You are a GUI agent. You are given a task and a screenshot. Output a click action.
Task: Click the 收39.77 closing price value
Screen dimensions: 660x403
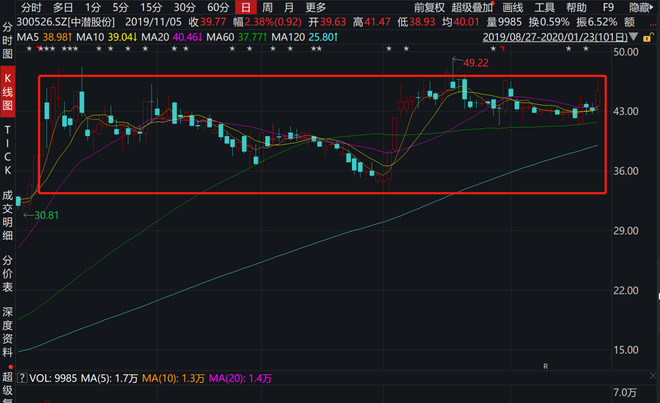pos(207,22)
